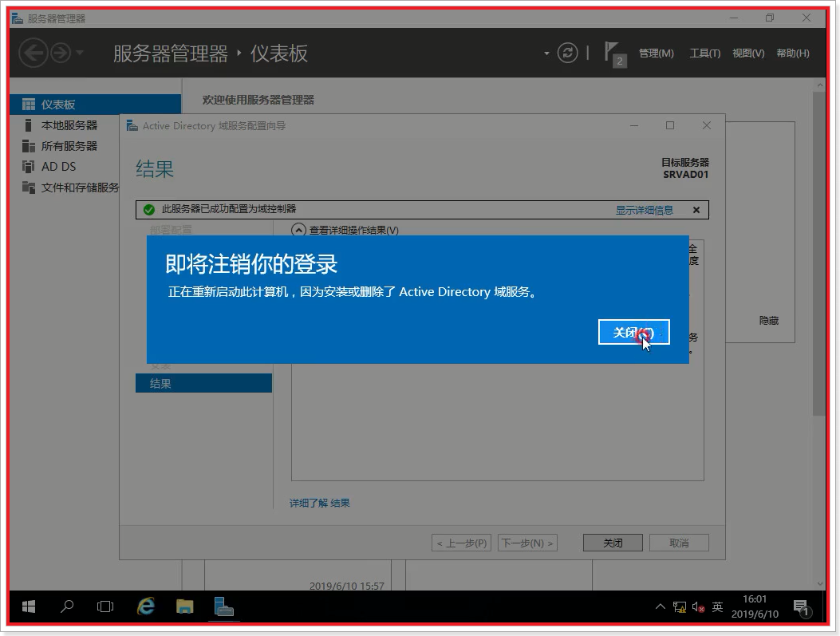Click the 关闭 button at wizard bottom
Viewport: 840px width, 636px height.
(613, 543)
